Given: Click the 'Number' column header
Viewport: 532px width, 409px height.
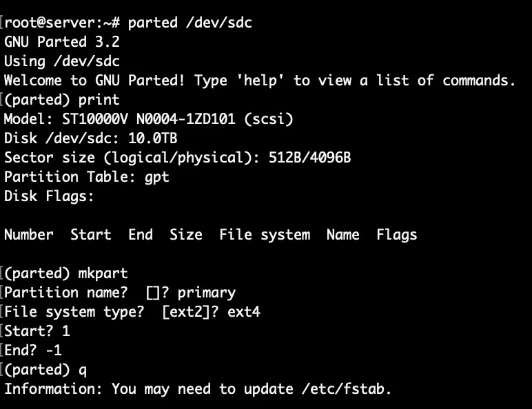Looking at the screenshot, I should tap(29, 235).
